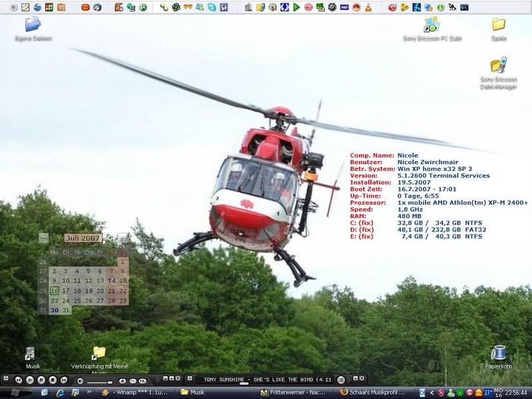The image size is (532, 399).
Task: Stop Winamp playback
Action: point(53,380)
